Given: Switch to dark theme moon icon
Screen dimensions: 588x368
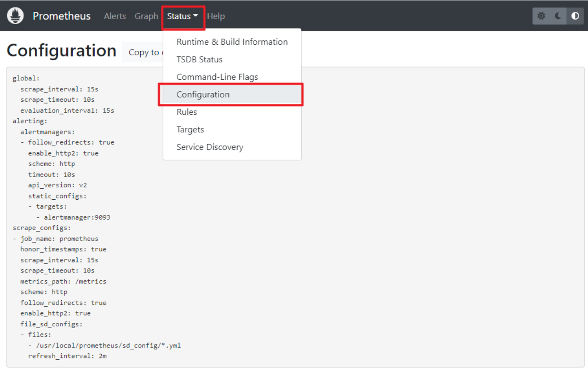Looking at the screenshot, I should (x=558, y=16).
